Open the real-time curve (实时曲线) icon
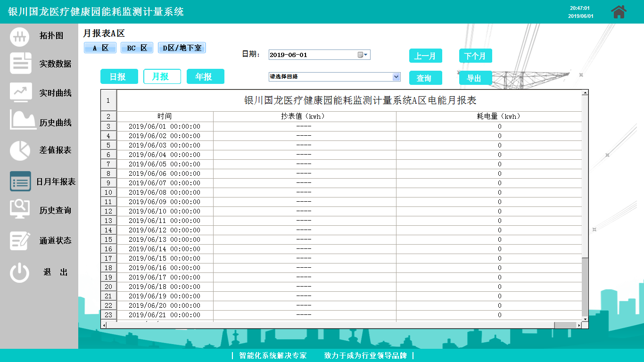The image size is (644, 362). point(21,92)
